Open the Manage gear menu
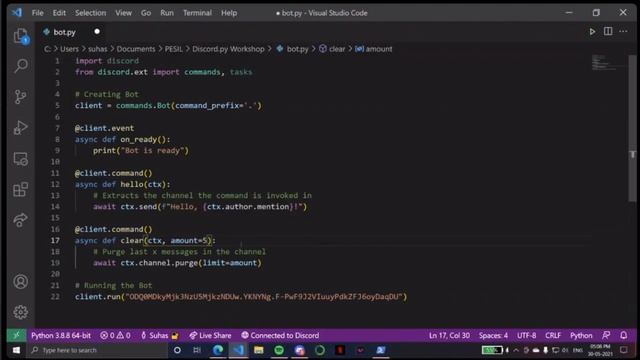The height and width of the screenshot is (360, 640). tap(20, 312)
